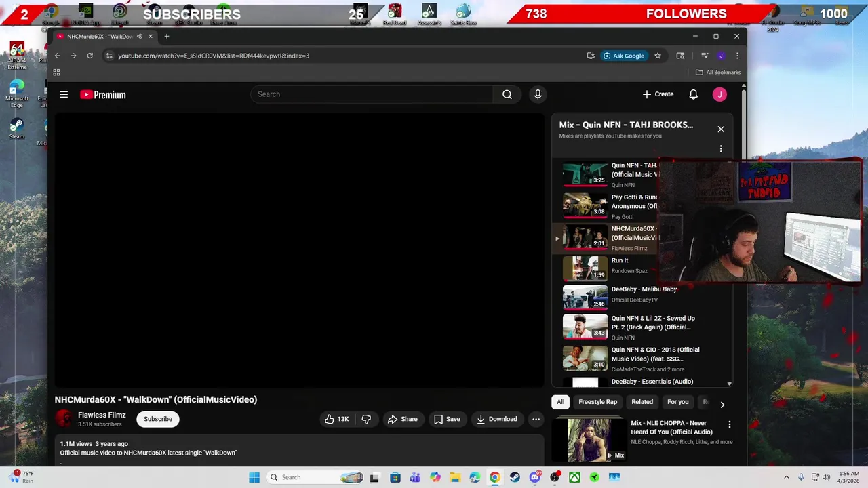Open the Chrome apps grid shortcut
868x488 pixels.
57,73
